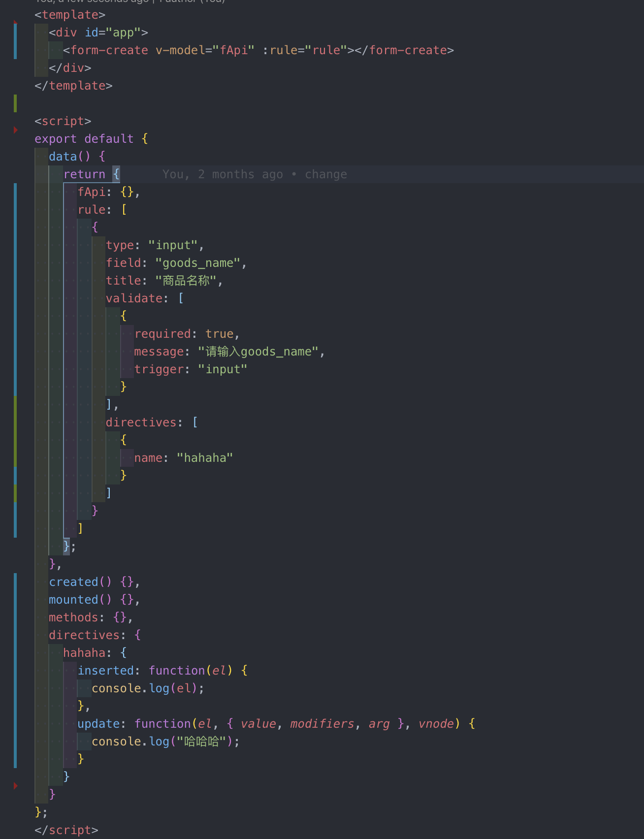Click the fApi: {} property
The height and width of the screenshot is (839, 644).
click(109, 192)
